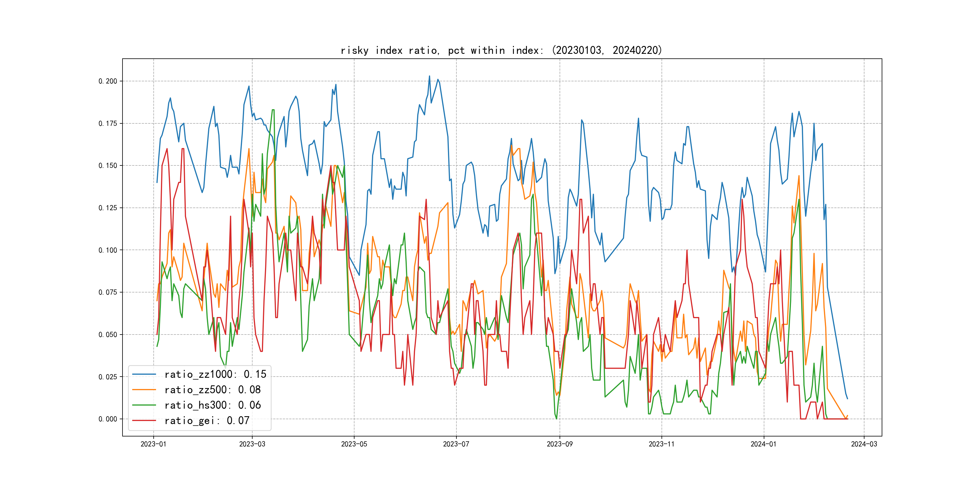
Task: Click the 0.200 y-axis tick label
Action: (108, 81)
